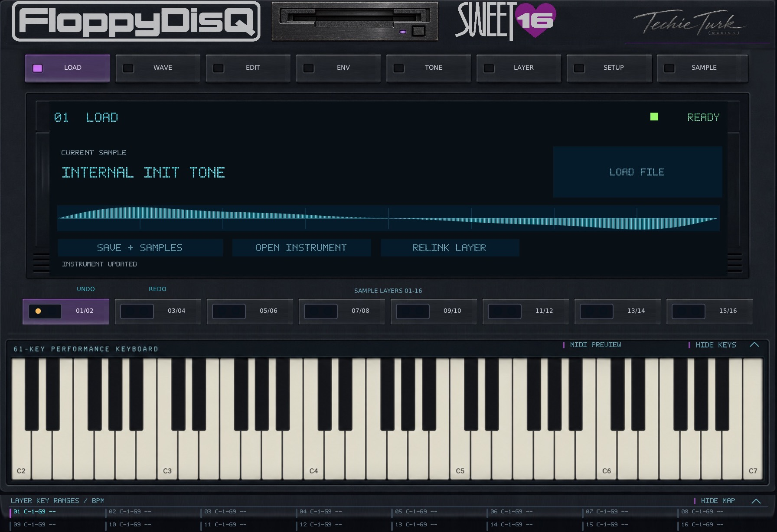
Task: Switch to the SETUP tab
Action: [609, 68]
